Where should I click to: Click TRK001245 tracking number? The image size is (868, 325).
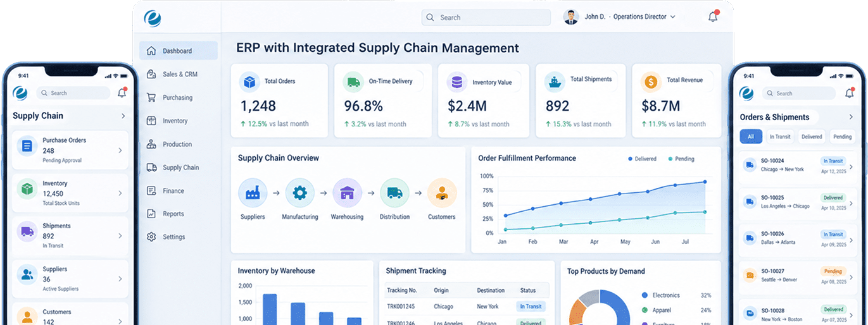401,307
